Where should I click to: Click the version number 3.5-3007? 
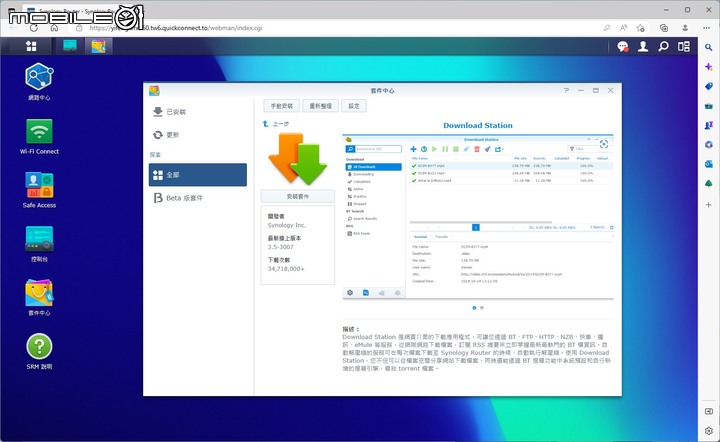tap(281, 247)
